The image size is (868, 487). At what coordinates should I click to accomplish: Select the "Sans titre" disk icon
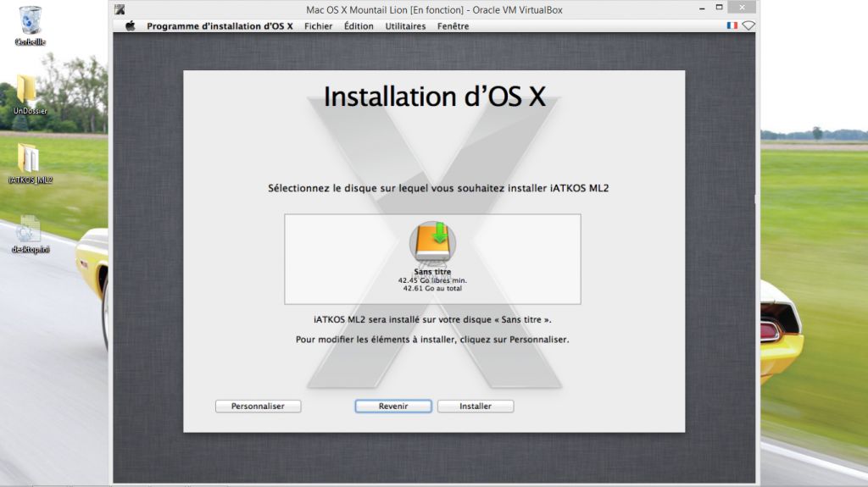432,243
